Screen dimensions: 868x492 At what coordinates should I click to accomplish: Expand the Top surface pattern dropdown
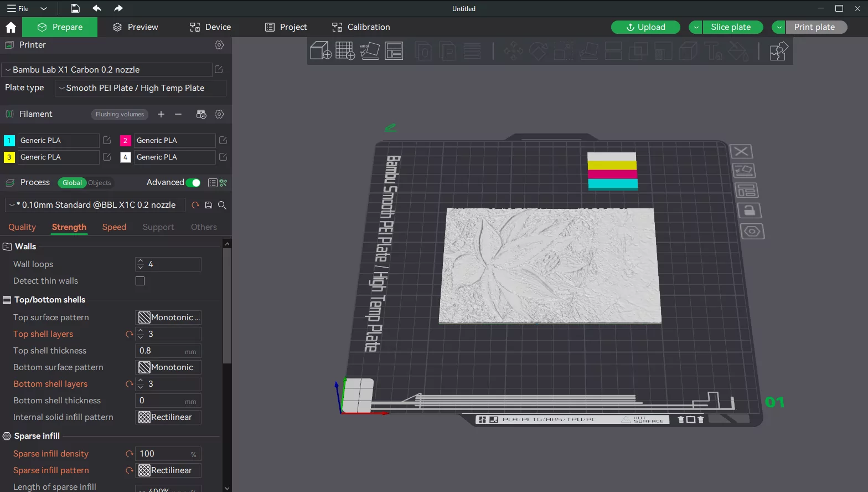point(168,317)
